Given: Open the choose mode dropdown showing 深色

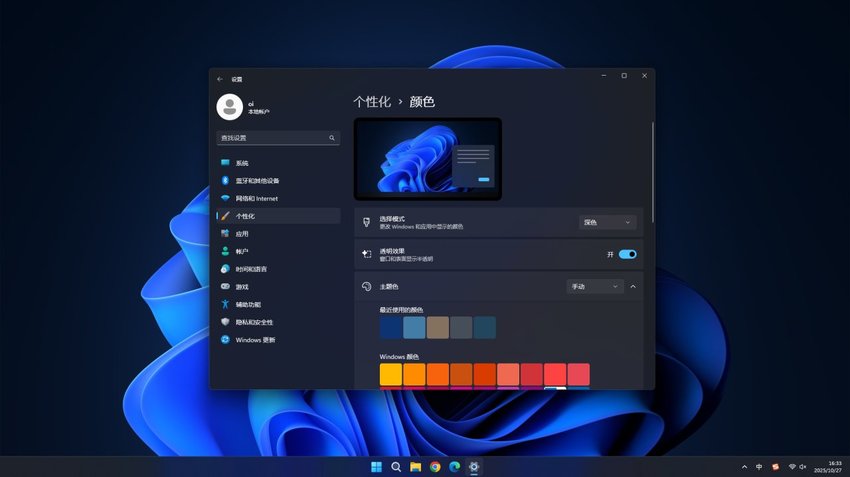Looking at the screenshot, I should [607, 222].
